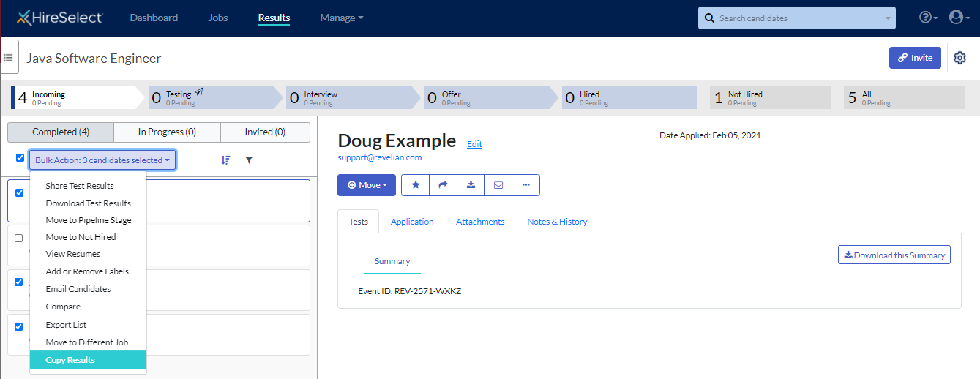Select Share Test Results
The image size is (980, 379).
(x=88, y=186)
